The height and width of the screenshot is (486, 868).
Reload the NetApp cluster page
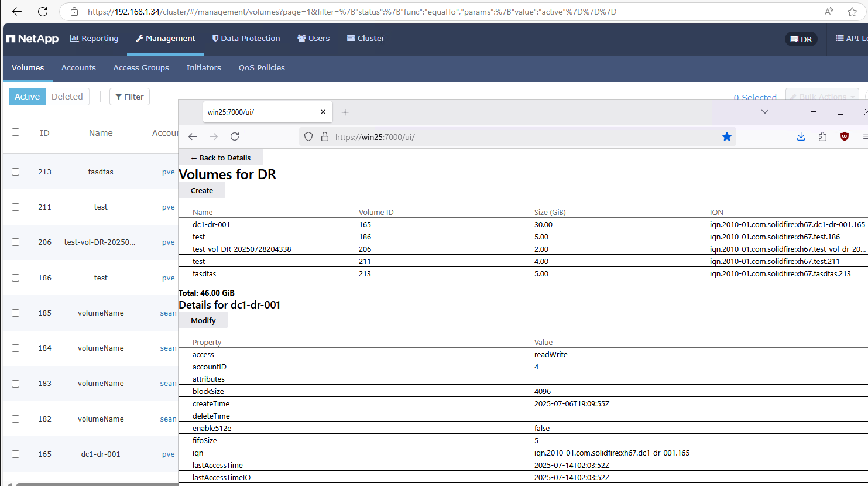click(x=43, y=12)
